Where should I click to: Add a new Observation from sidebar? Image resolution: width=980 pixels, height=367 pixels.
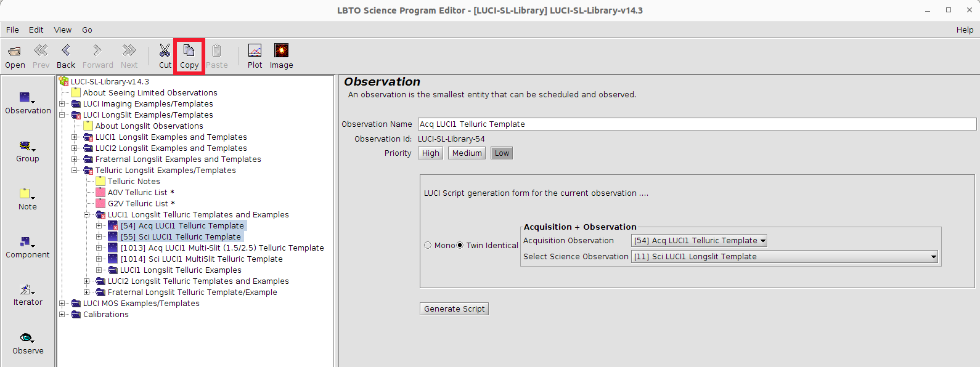click(x=26, y=99)
